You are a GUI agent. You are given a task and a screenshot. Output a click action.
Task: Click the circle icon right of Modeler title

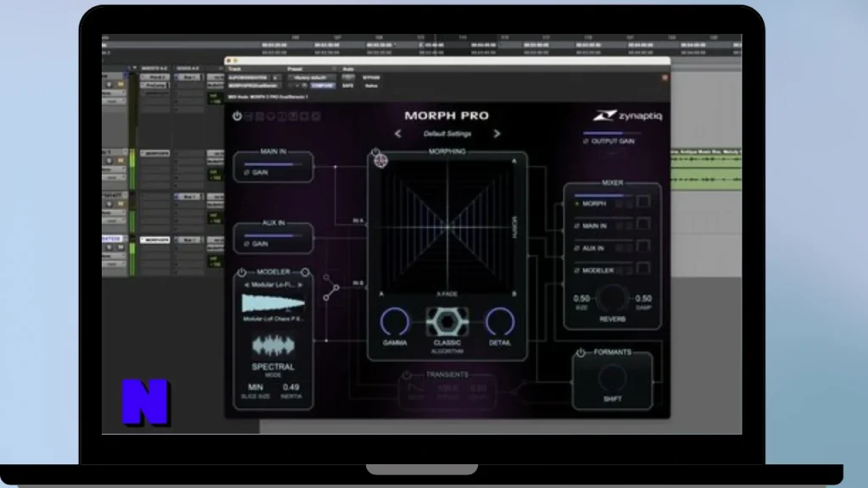304,272
